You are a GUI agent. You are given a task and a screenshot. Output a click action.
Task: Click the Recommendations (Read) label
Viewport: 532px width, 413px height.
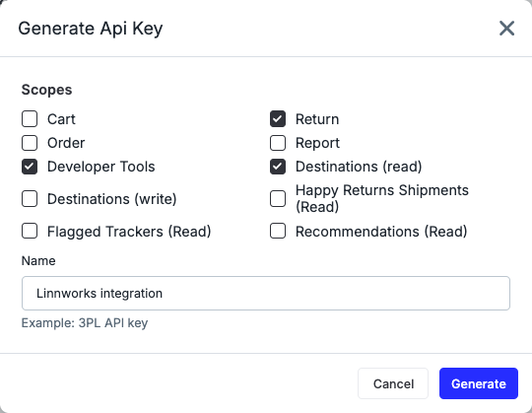tap(381, 232)
